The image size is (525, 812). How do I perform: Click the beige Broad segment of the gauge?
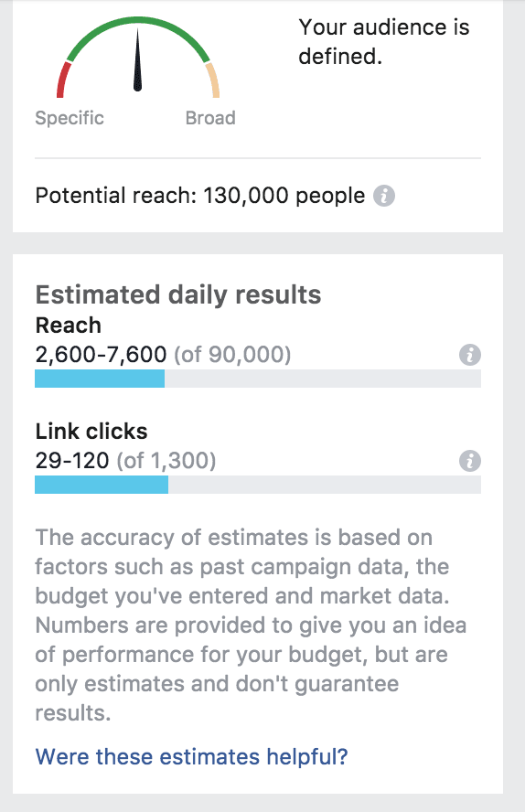tap(213, 80)
